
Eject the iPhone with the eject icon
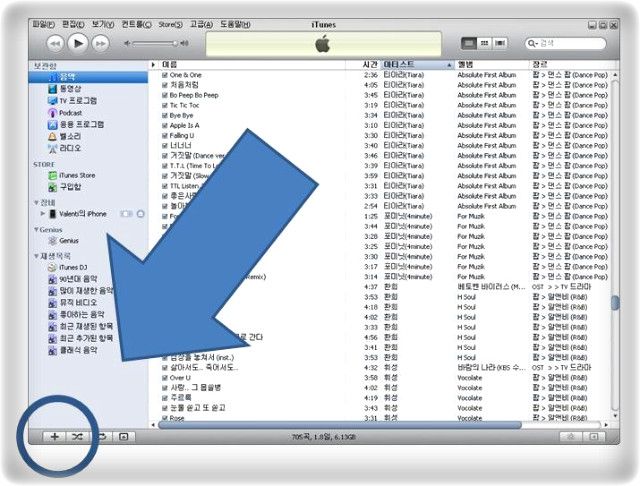(140, 214)
